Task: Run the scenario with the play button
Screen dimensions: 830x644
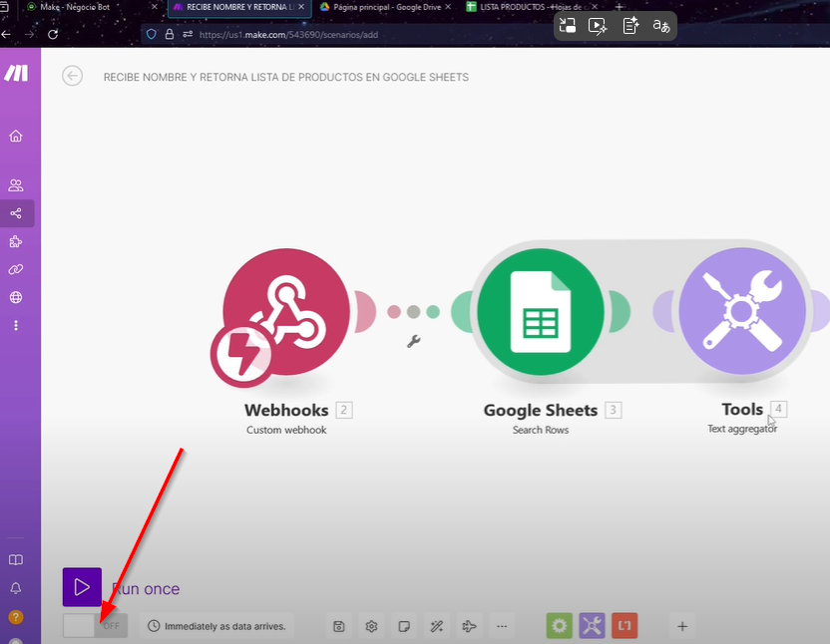Action: pyautogui.click(x=82, y=587)
